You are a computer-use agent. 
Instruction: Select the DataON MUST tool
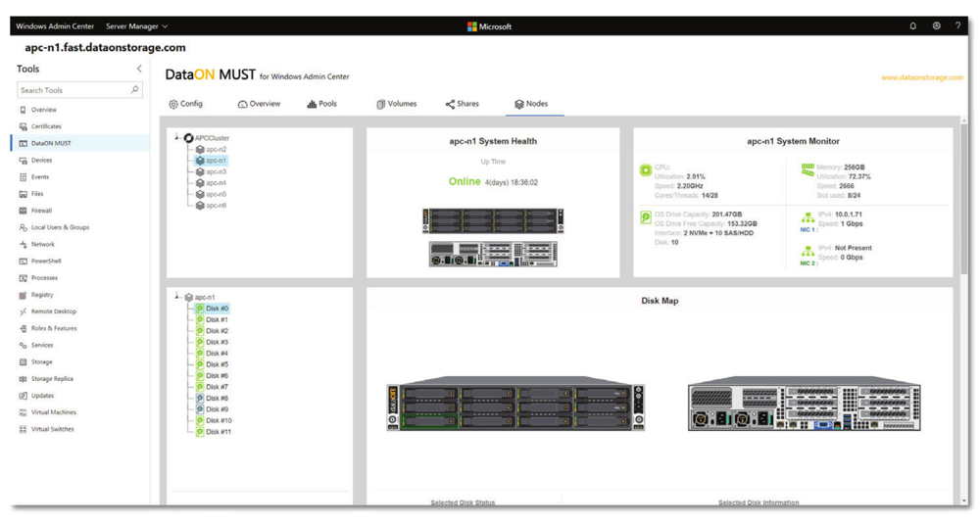tap(80, 143)
